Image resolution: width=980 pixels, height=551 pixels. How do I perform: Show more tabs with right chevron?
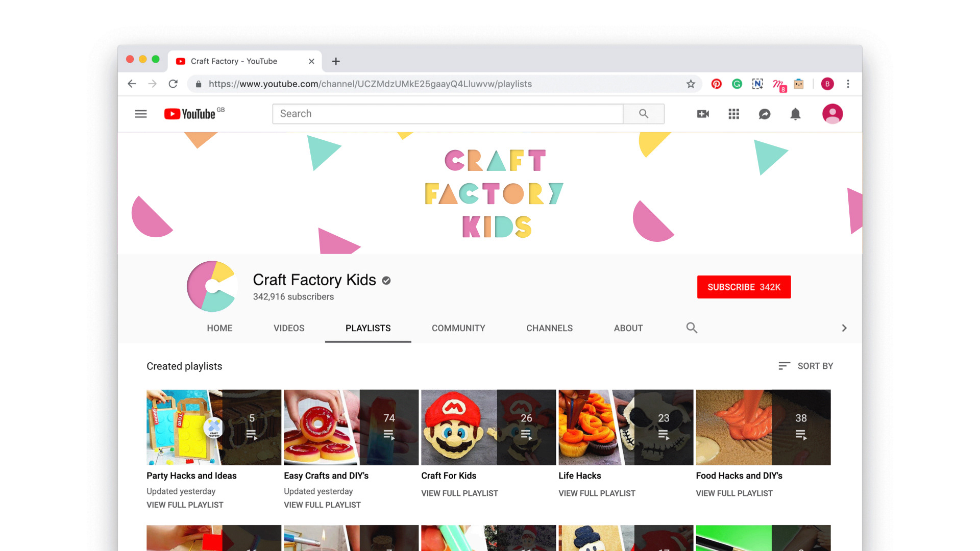844,328
